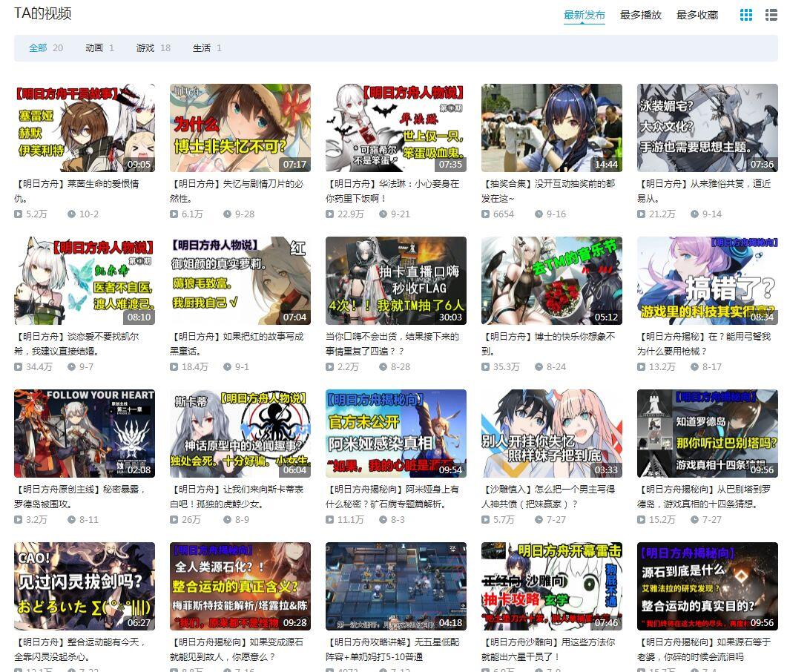Screen dimensions: 787x672
Task: Open title link 秘密暴露，罗德岛被围攻
Action: (x=80, y=496)
